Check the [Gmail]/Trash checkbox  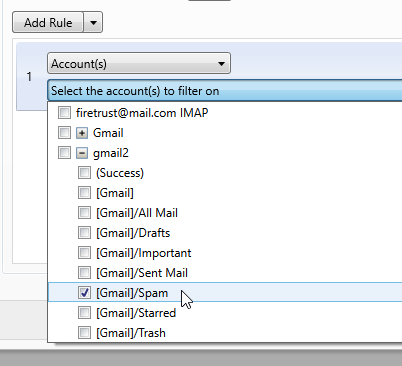84,333
